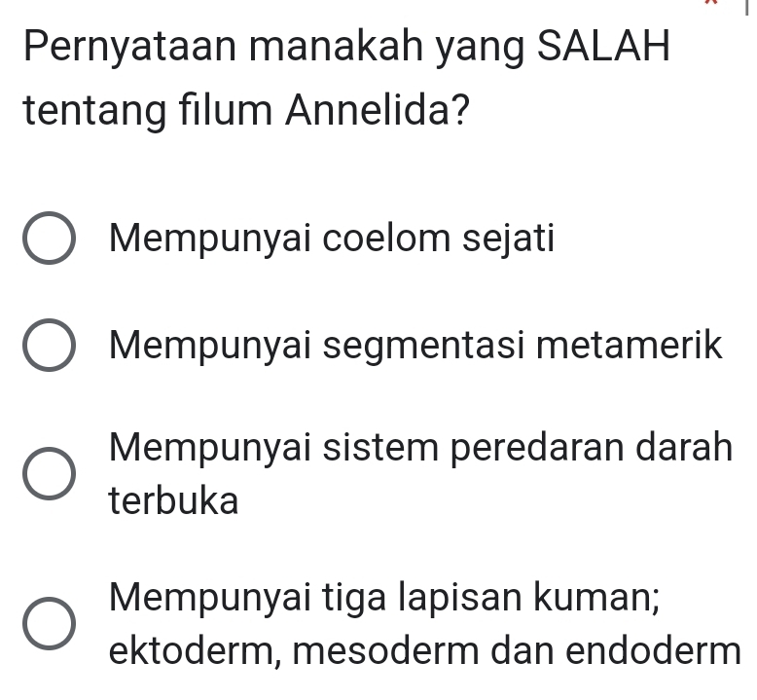Click the word 'terbuka' in the third option
Image resolution: width=757 pixels, height=700 pixels.
point(174,500)
